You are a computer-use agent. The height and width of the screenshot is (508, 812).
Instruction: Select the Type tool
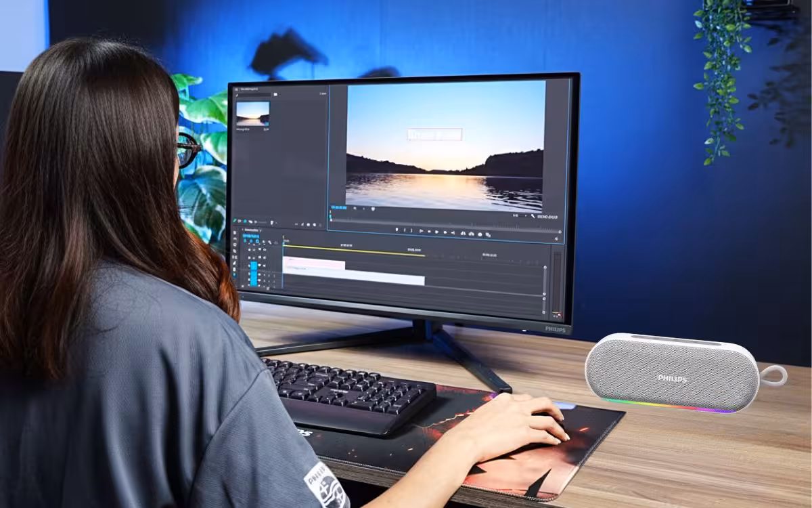[x=235, y=276]
